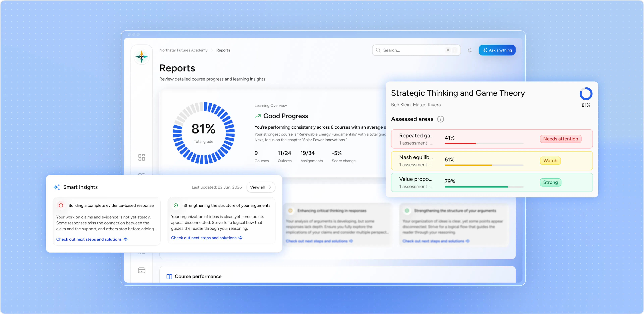Click 'Last updated: 22 Jun, 2026' text

point(217,187)
